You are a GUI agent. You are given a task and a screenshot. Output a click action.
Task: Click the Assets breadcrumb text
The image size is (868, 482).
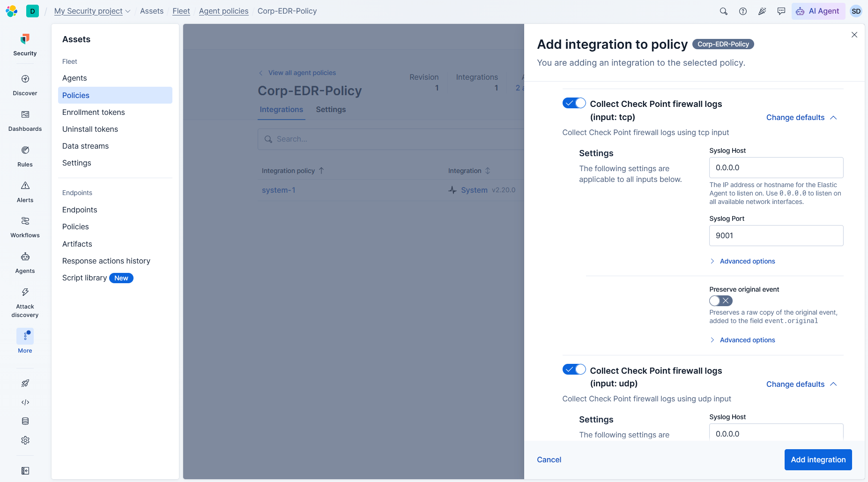coord(152,11)
